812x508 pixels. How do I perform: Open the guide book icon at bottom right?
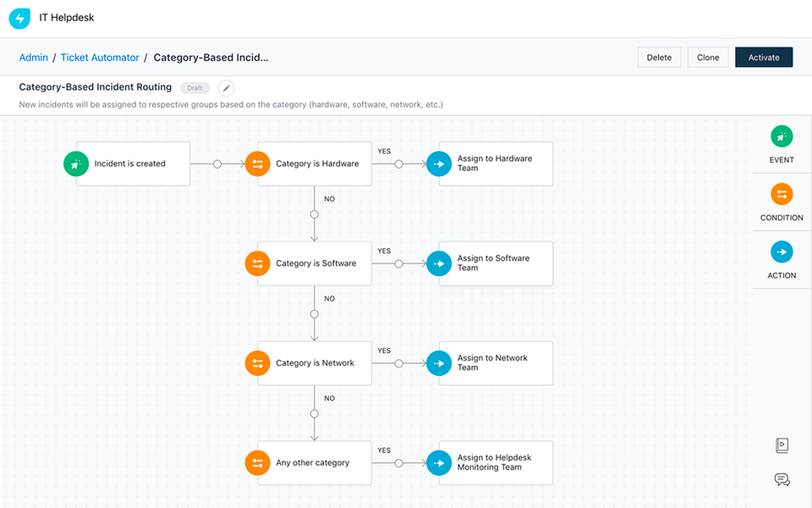click(x=782, y=444)
